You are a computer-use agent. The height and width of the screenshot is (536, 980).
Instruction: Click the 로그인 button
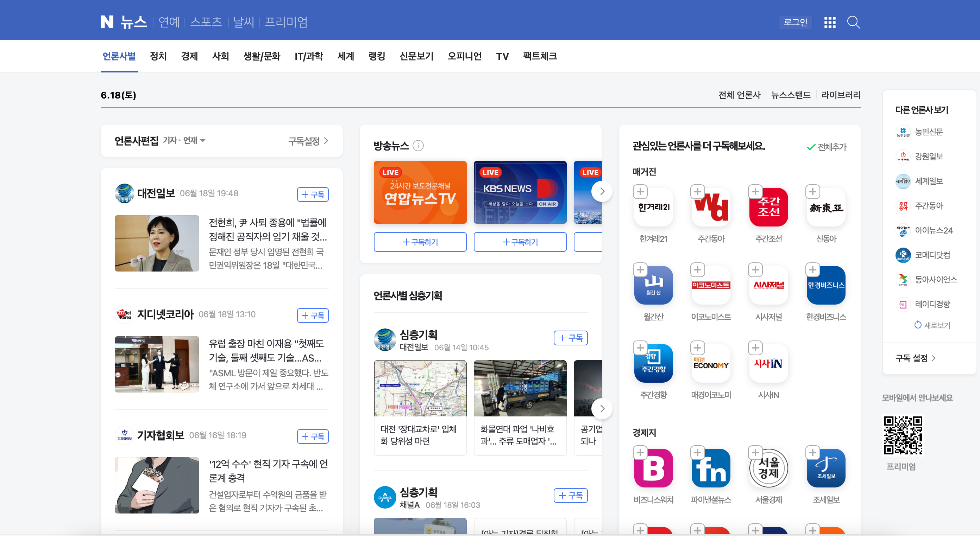(x=795, y=23)
